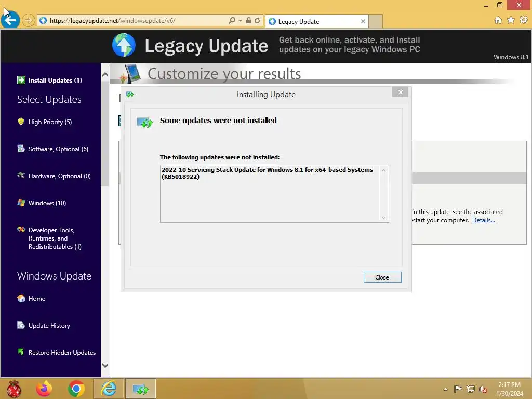This screenshot has height=399, width=532.
Task: Open IE Tools gear icon
Action: click(x=524, y=20)
